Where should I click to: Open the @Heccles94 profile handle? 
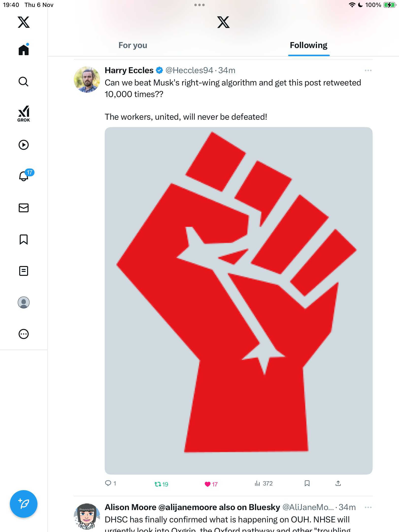pyautogui.click(x=189, y=70)
